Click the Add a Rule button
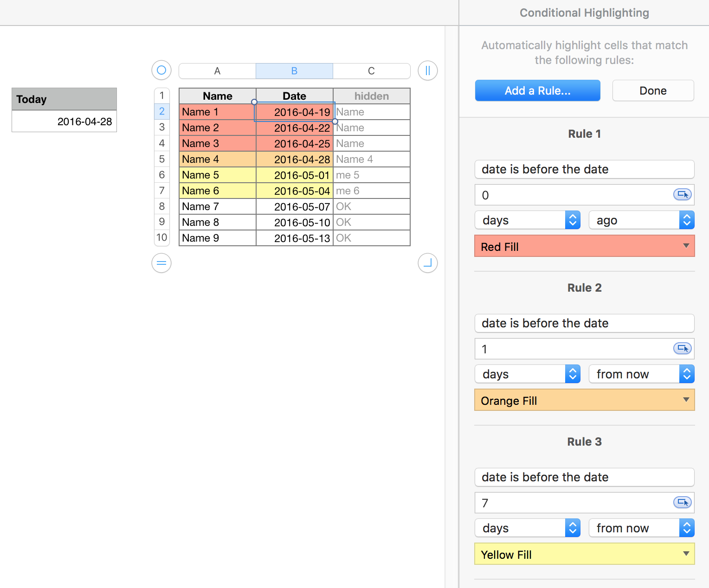Viewport: 709px width, 588px height. click(x=538, y=90)
